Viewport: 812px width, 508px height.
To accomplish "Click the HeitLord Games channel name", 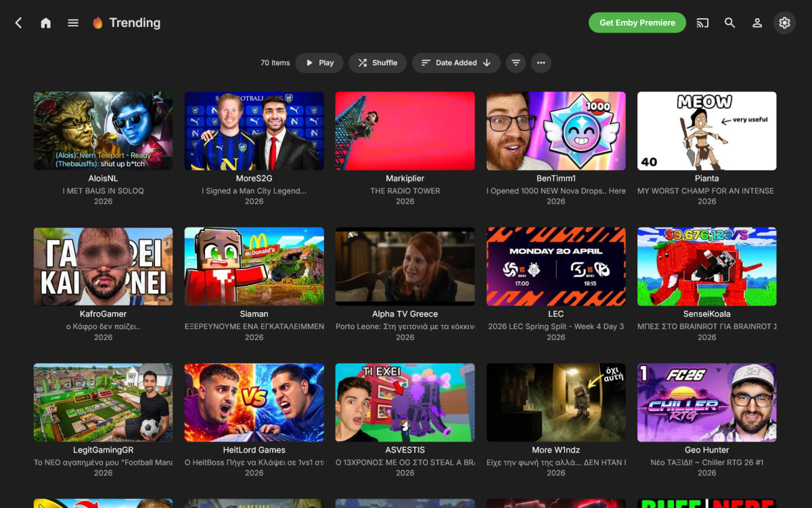I will (254, 450).
